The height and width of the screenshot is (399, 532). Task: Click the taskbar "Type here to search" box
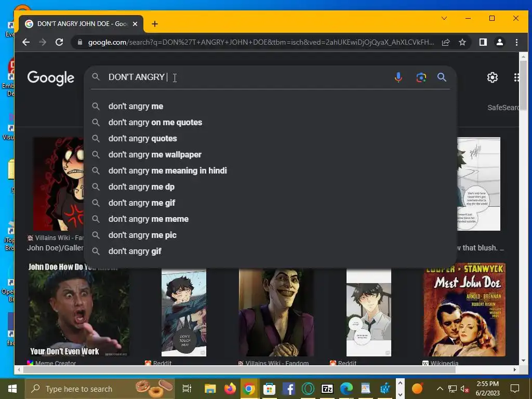100,389
